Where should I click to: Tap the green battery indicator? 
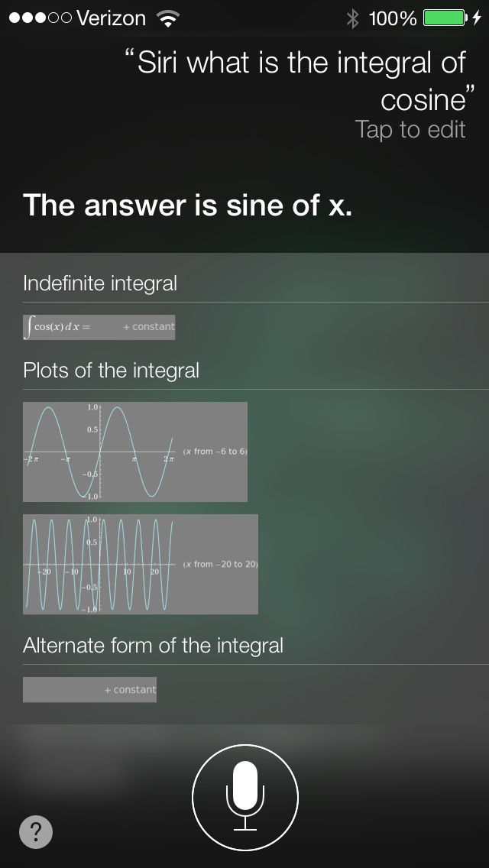[445, 18]
